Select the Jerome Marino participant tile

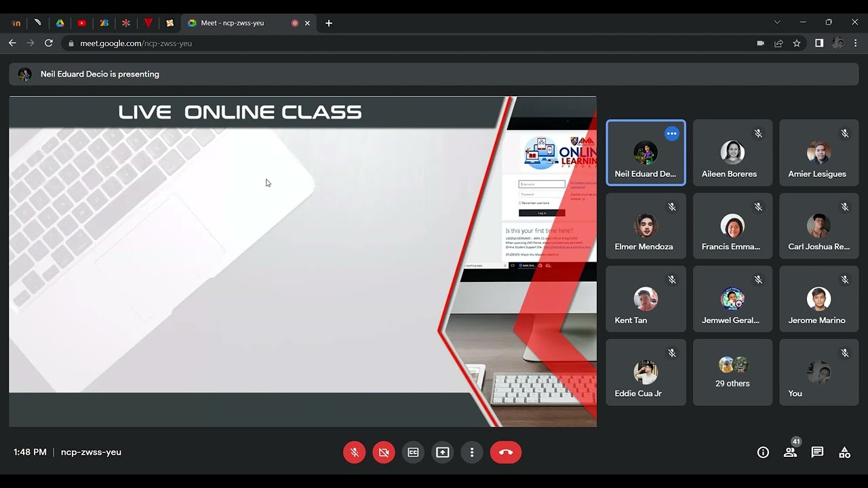(818, 299)
